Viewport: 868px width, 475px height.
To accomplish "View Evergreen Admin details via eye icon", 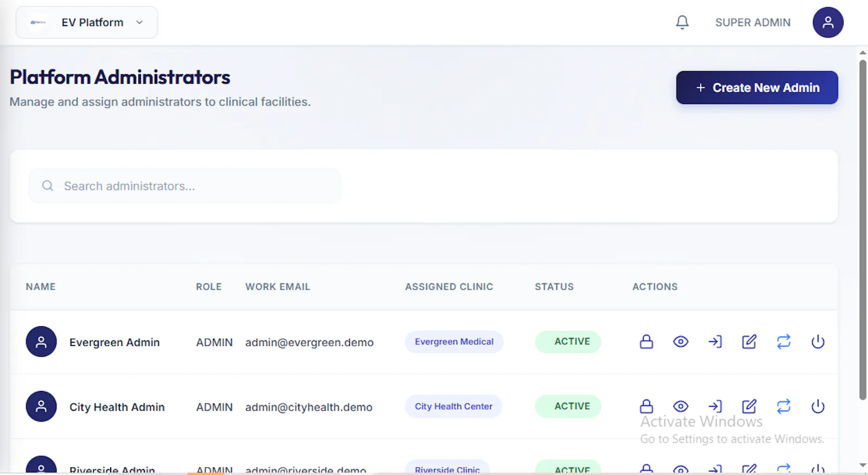I will click(680, 341).
